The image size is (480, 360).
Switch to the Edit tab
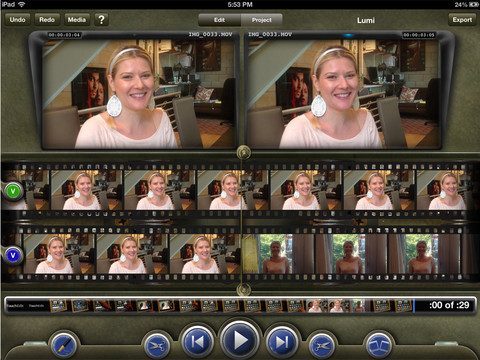click(x=219, y=20)
